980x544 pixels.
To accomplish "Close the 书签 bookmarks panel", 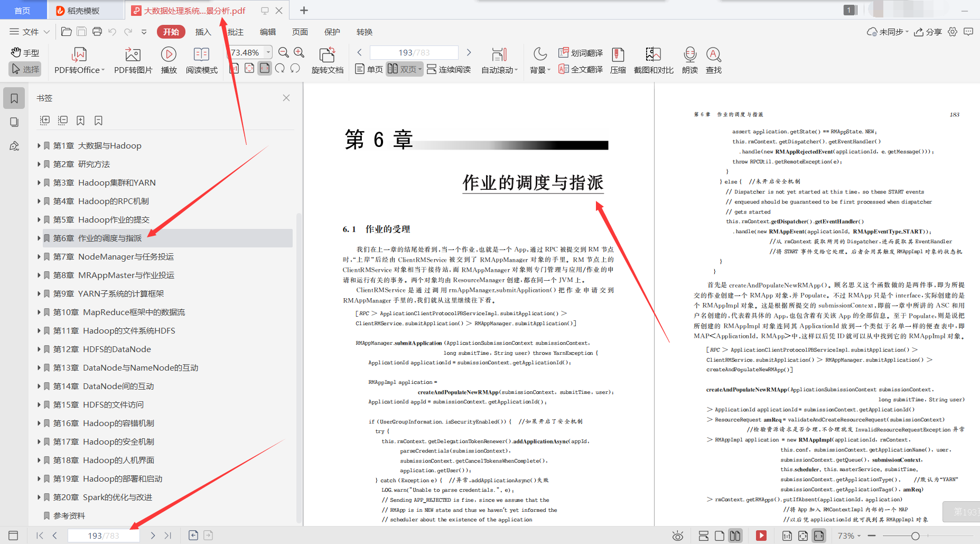I will pyautogui.click(x=286, y=98).
